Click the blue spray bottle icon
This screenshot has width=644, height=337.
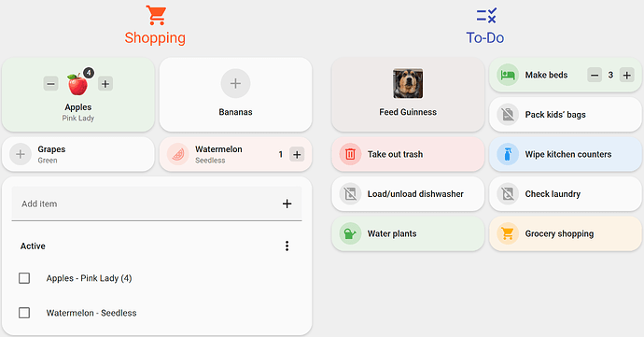[x=508, y=154]
